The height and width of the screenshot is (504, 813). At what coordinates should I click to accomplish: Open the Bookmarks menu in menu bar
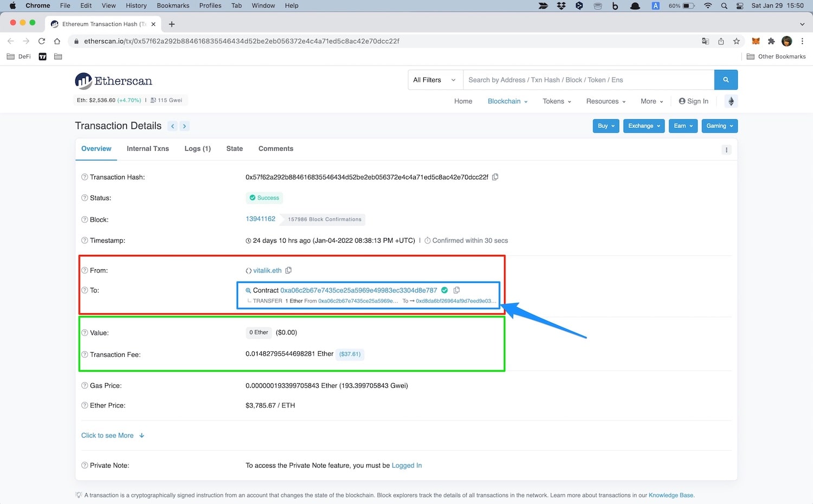(173, 5)
